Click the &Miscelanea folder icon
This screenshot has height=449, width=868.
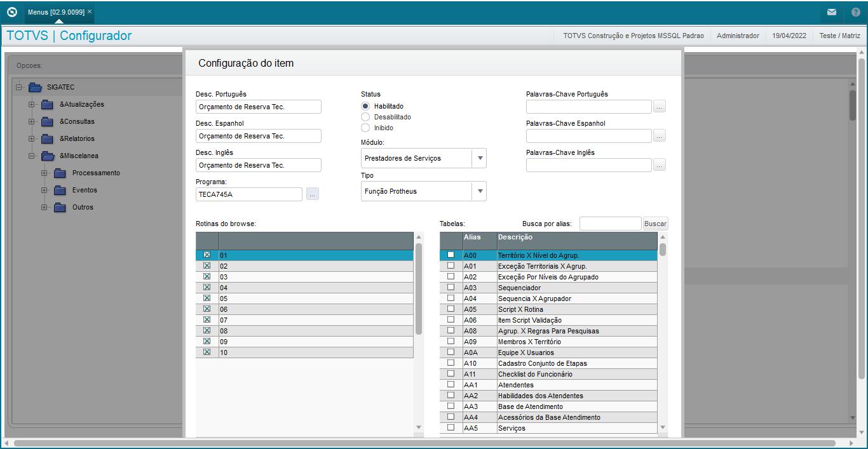pos(48,156)
